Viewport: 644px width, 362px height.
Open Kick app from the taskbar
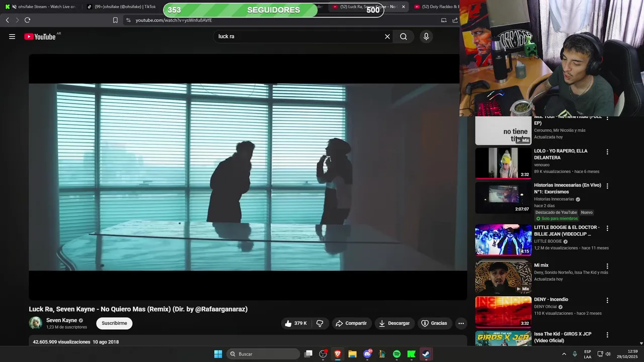411,354
